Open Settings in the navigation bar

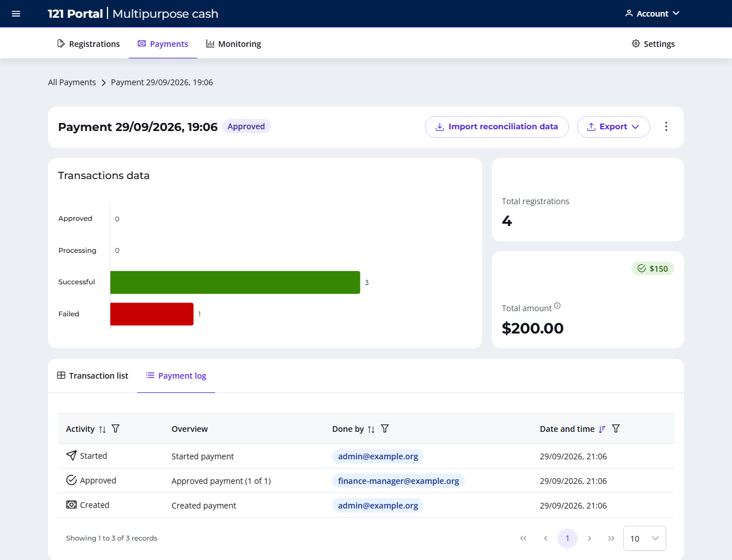click(x=653, y=44)
